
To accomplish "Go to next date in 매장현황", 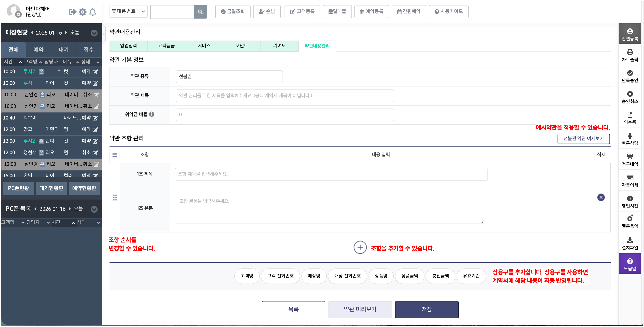I will pos(66,33).
